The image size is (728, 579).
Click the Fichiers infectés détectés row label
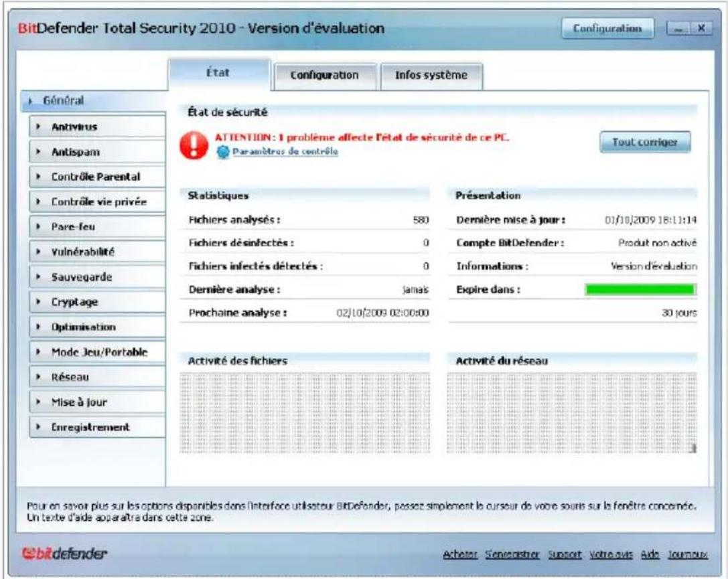[x=256, y=266]
